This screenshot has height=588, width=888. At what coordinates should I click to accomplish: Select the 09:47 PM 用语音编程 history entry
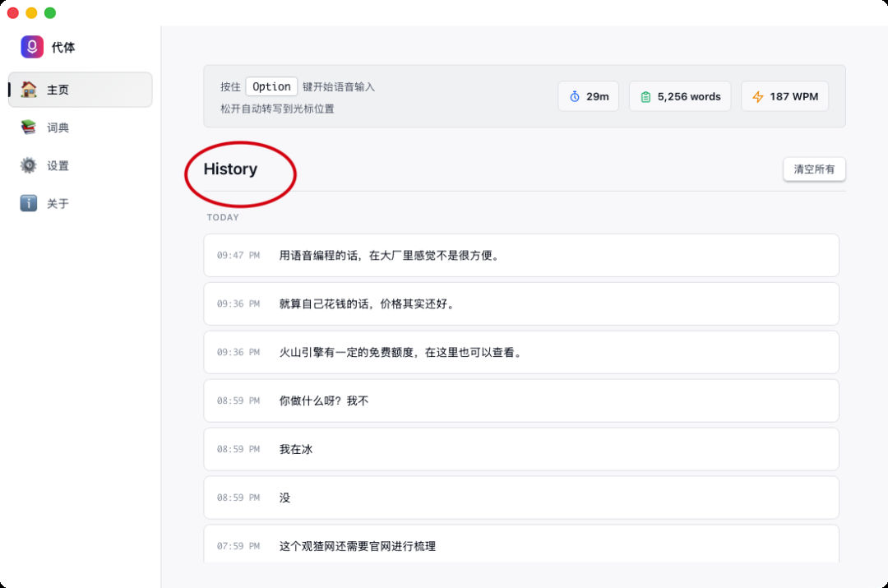[520, 255]
